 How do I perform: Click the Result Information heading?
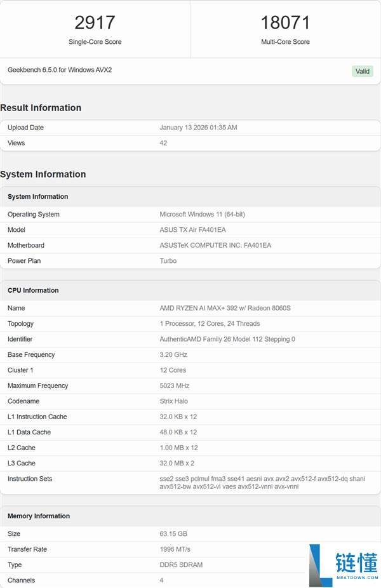[41, 108]
